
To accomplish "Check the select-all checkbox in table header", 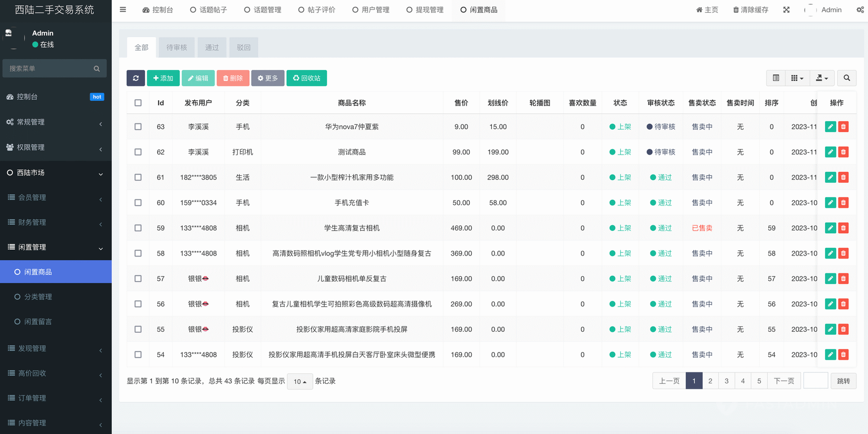I will click(x=138, y=103).
